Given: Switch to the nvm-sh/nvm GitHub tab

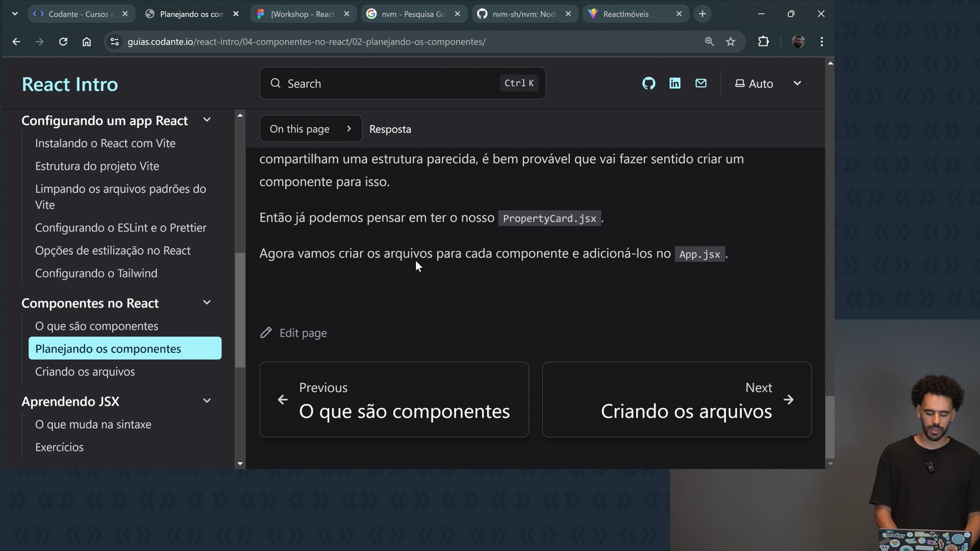Looking at the screenshot, I should 524,14.
